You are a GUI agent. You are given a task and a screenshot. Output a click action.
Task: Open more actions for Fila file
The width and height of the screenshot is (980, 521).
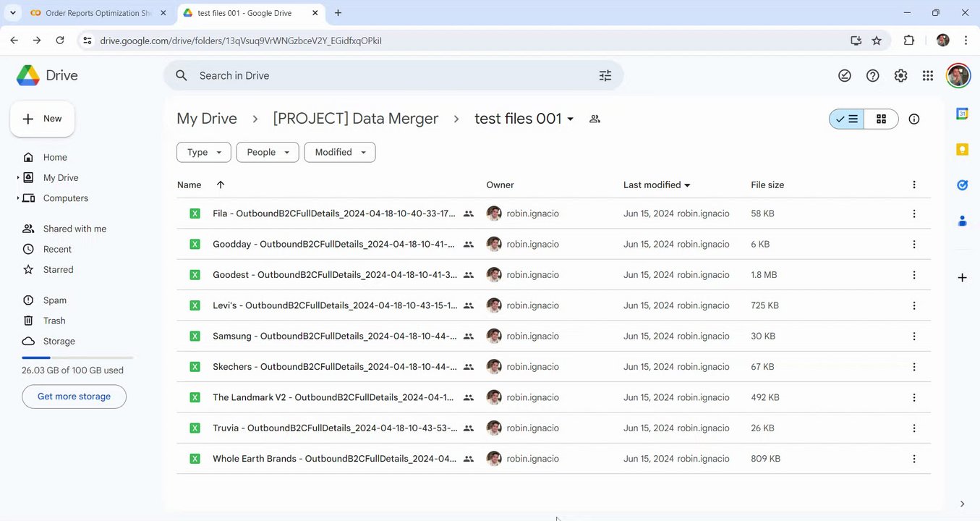(x=914, y=213)
